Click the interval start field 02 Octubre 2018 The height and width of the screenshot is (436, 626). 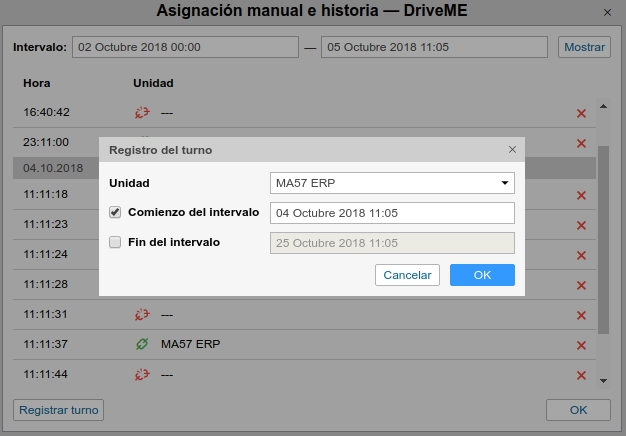[185, 47]
